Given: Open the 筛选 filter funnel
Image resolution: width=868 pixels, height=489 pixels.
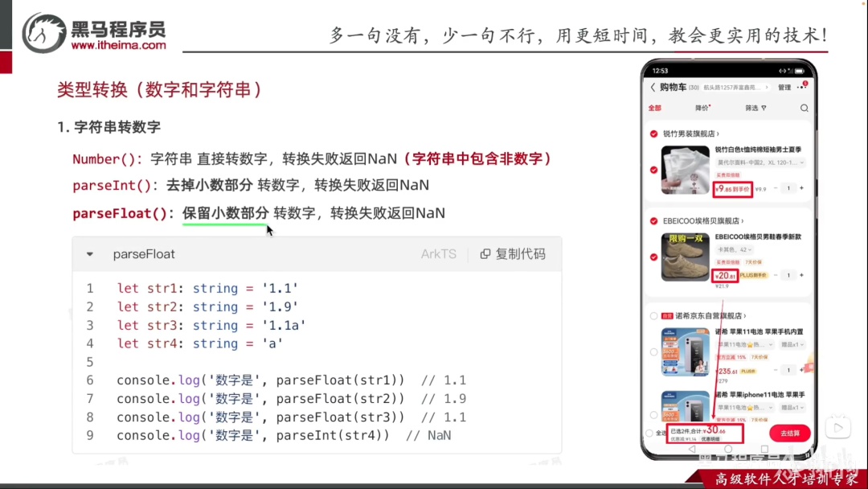Looking at the screenshot, I should pyautogui.click(x=755, y=108).
